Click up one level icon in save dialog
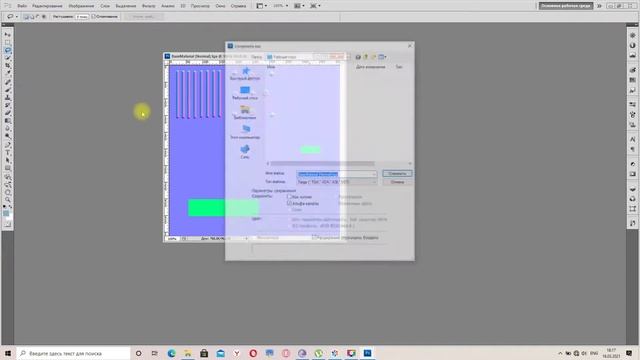The width and height of the screenshot is (640, 360). pos(366,57)
